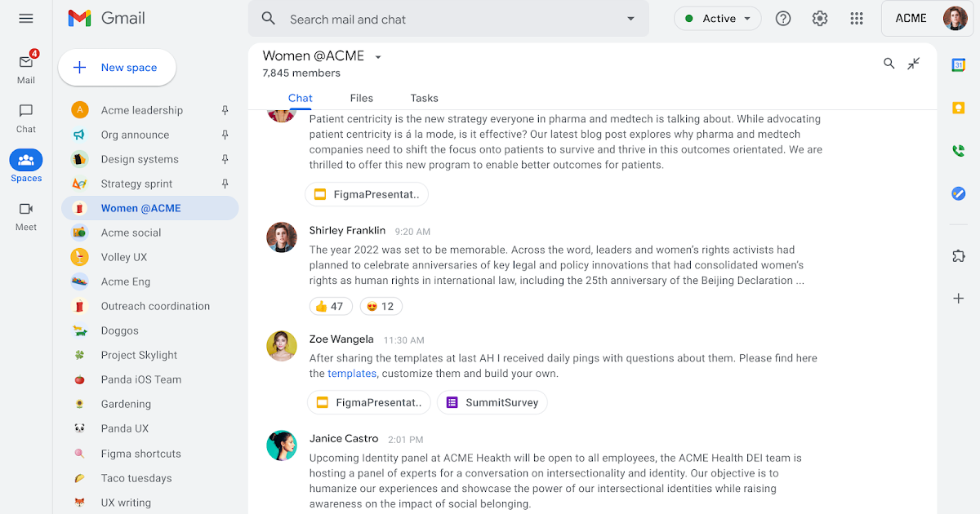Switch to the Chat tab
This screenshot has width=980, height=514.
click(301, 98)
